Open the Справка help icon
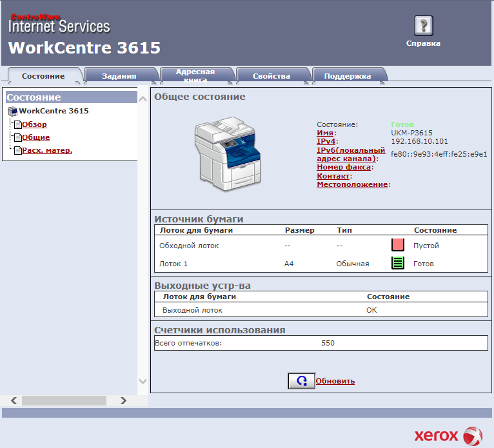Screen dimensions: 494x448 423,26
